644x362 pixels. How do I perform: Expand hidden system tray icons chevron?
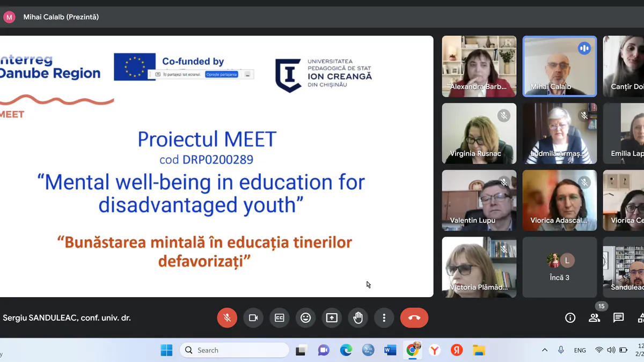[x=545, y=350]
